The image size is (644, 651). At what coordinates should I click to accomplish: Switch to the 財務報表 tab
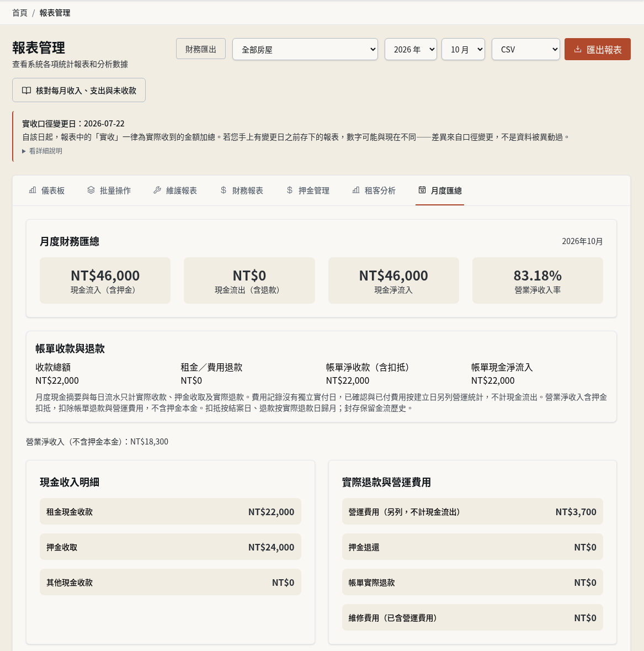[x=242, y=190]
